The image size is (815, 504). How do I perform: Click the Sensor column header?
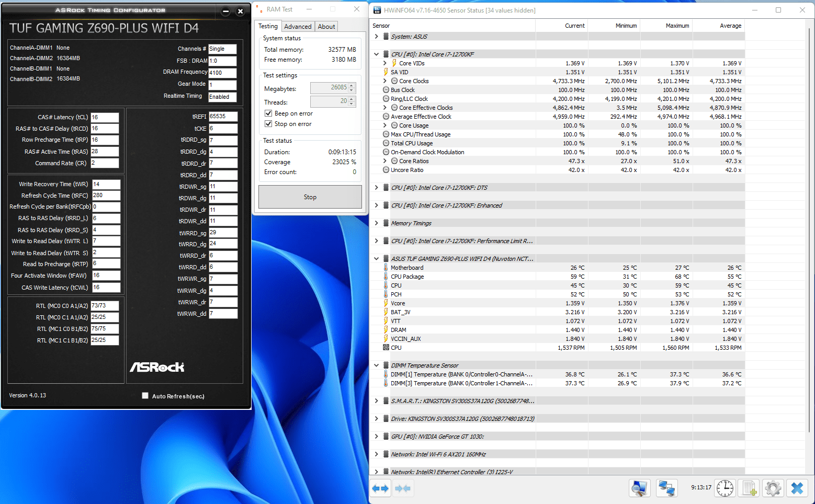pyautogui.click(x=453, y=26)
